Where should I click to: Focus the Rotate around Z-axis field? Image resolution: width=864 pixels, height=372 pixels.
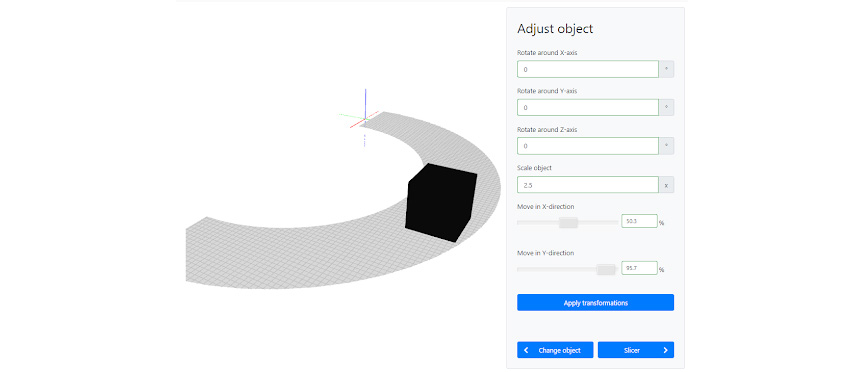point(588,146)
